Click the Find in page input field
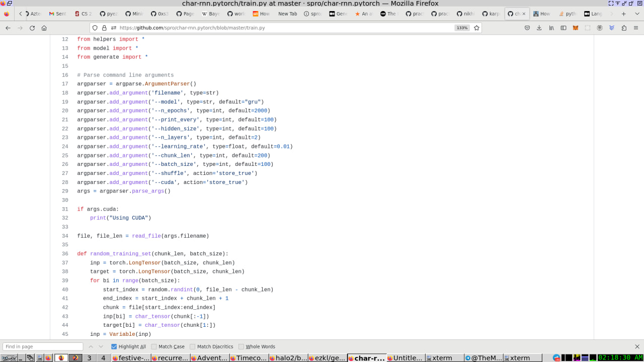Screen dimensions: 644x362 43,346
